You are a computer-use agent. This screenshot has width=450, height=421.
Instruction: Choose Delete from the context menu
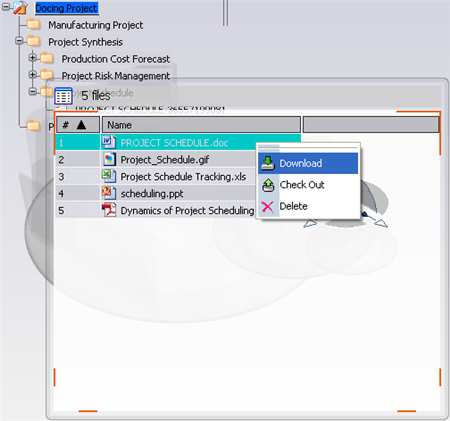coord(308,206)
